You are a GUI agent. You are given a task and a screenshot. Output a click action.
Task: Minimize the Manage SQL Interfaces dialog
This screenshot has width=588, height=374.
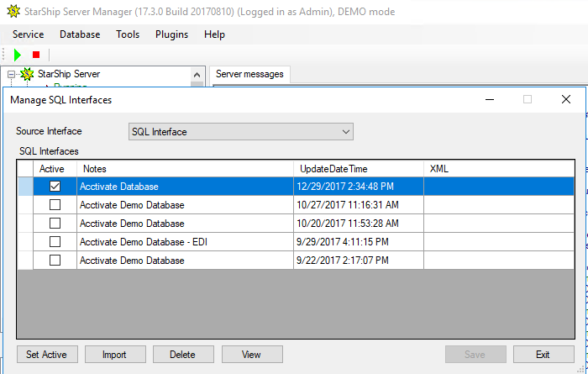point(490,99)
